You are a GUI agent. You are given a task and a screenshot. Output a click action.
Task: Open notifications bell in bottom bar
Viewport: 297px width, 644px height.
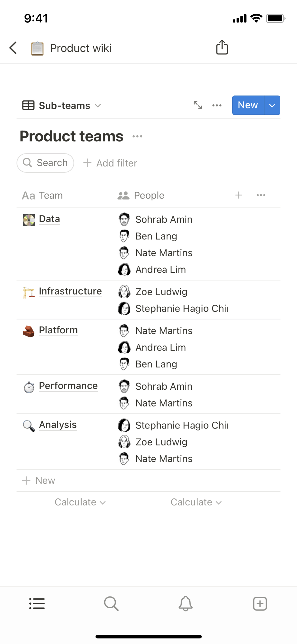(x=186, y=604)
